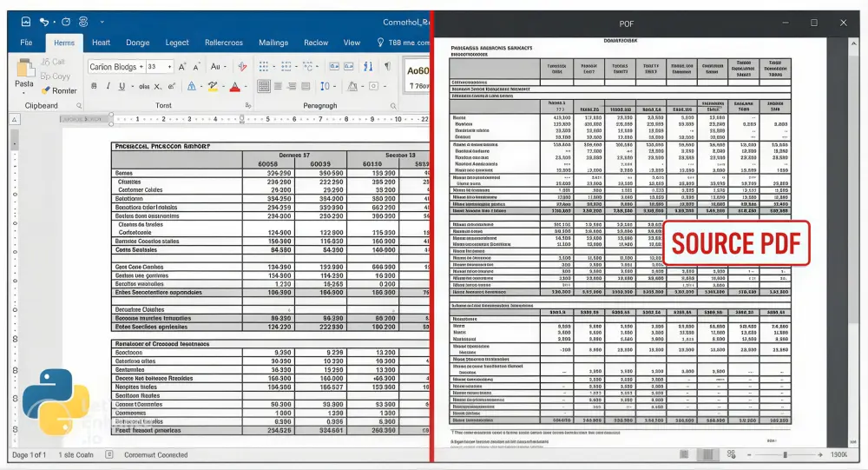
Task: Select the align left button
Action: tap(264, 86)
